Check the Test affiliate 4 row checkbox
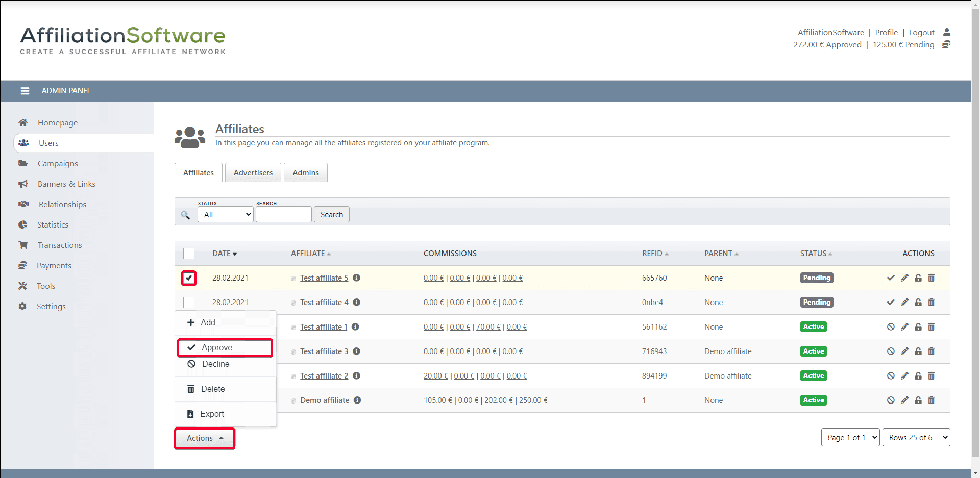980x478 pixels. coord(189,303)
